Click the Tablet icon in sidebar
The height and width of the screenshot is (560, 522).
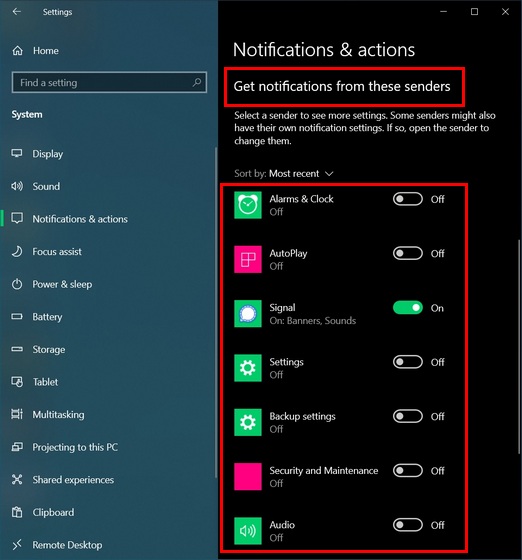(17, 382)
